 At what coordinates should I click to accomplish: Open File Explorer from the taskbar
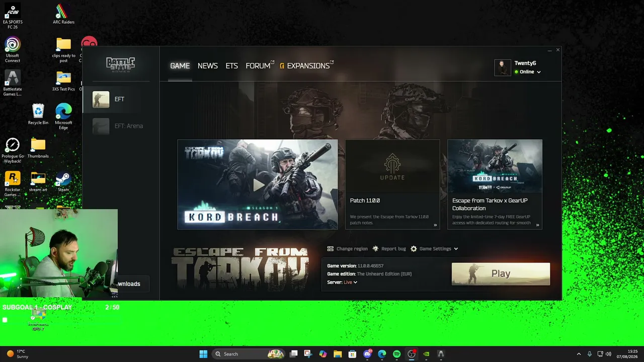point(338,354)
